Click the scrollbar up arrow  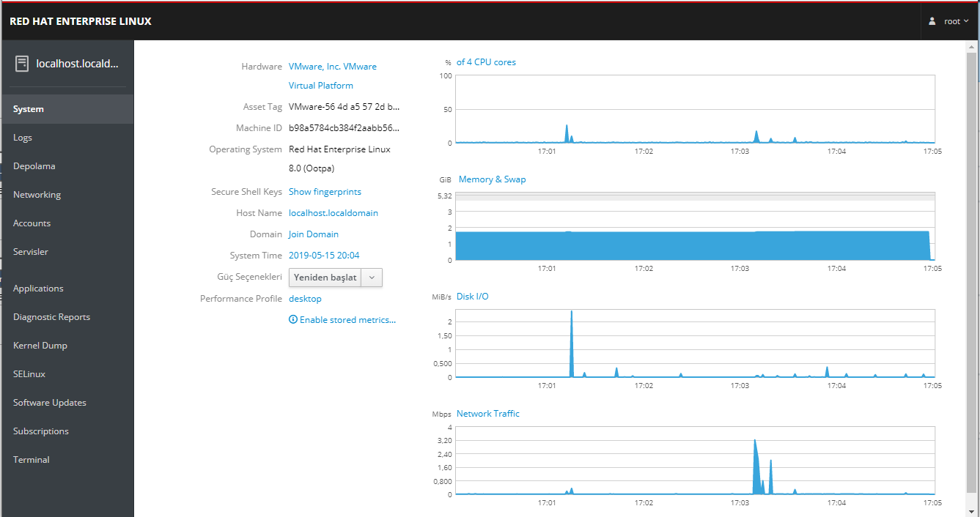tap(971, 45)
